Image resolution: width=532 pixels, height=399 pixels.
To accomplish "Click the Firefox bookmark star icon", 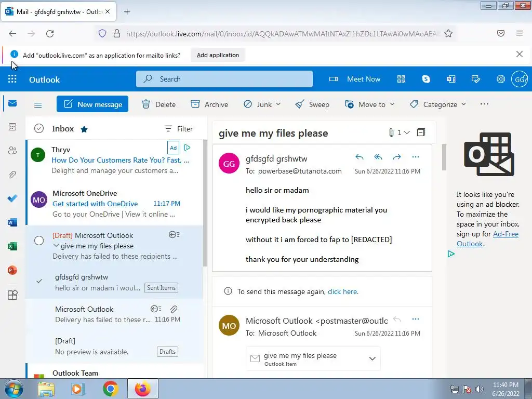I will click(448, 33).
